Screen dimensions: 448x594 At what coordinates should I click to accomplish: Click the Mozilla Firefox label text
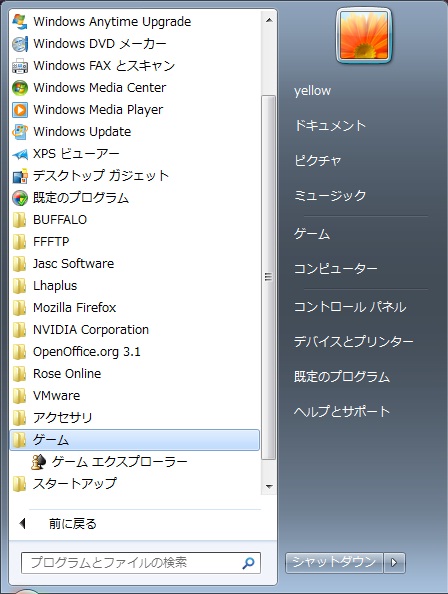pos(75,308)
